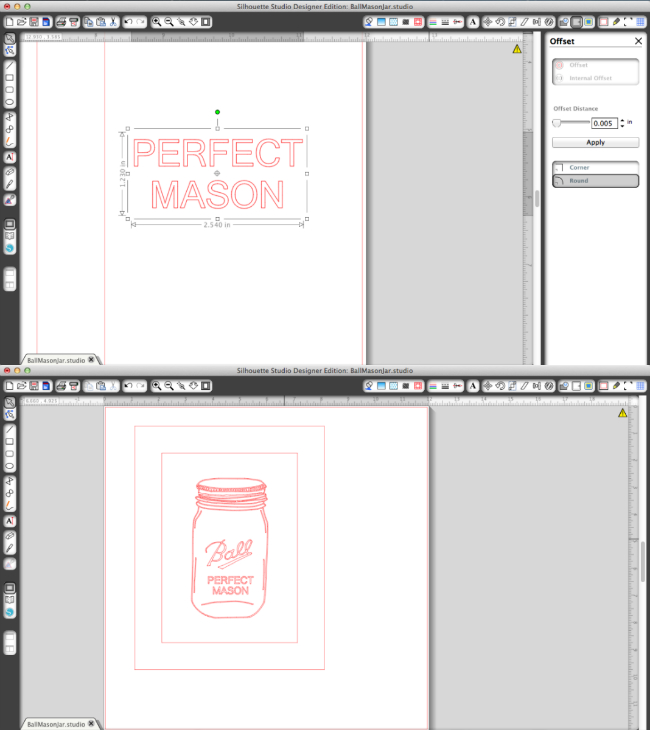This screenshot has width=650, height=730.
Task: Select Text tool in bottom window
Action: pyautogui.click(x=9, y=521)
